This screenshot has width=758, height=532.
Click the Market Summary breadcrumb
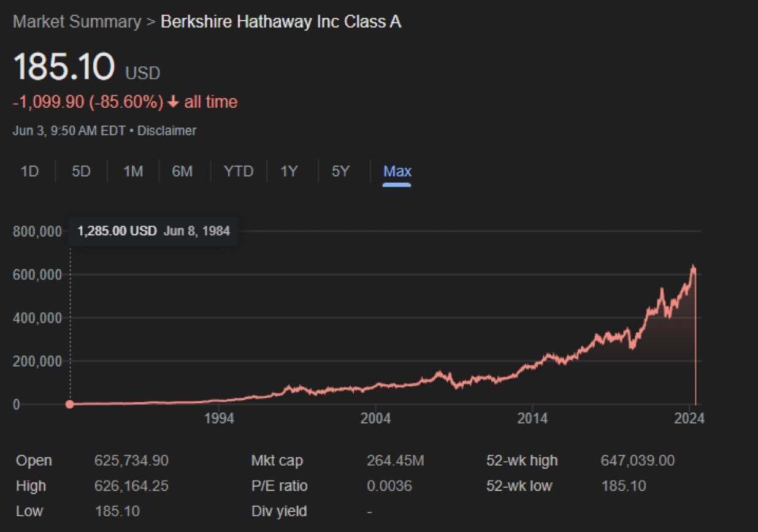click(77, 22)
